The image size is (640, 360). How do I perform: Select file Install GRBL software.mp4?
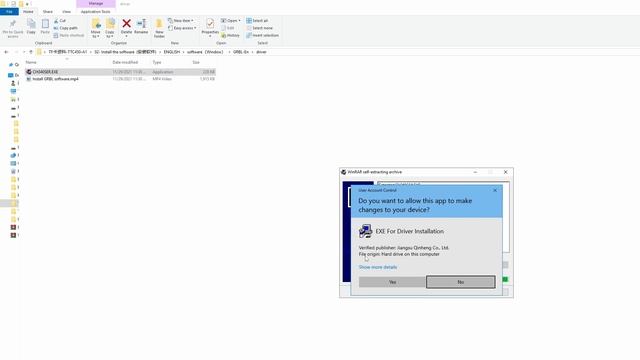click(x=56, y=79)
